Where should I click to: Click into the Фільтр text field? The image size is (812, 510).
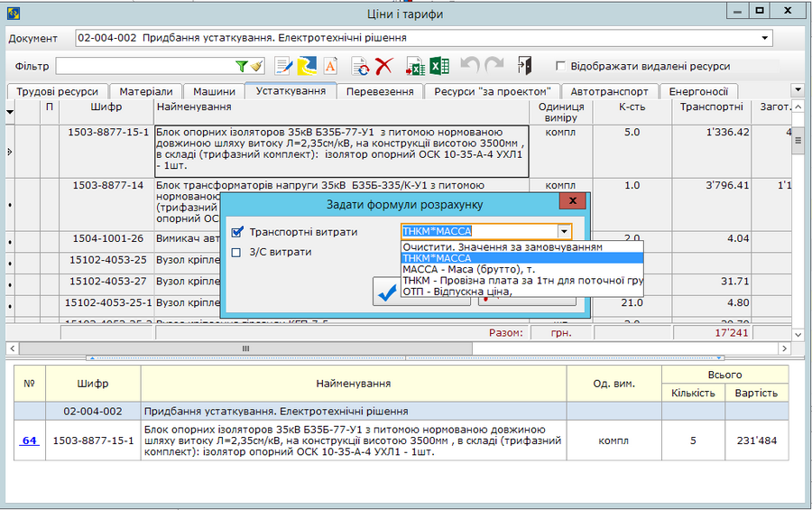pyautogui.click(x=144, y=66)
